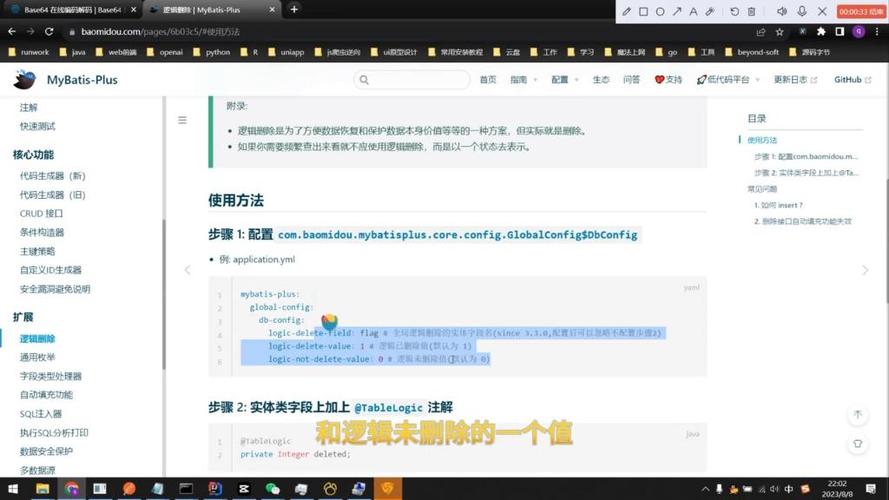This screenshot has height=500, width=889.
Task: Open the taskbar notification center
Action: [871, 489]
